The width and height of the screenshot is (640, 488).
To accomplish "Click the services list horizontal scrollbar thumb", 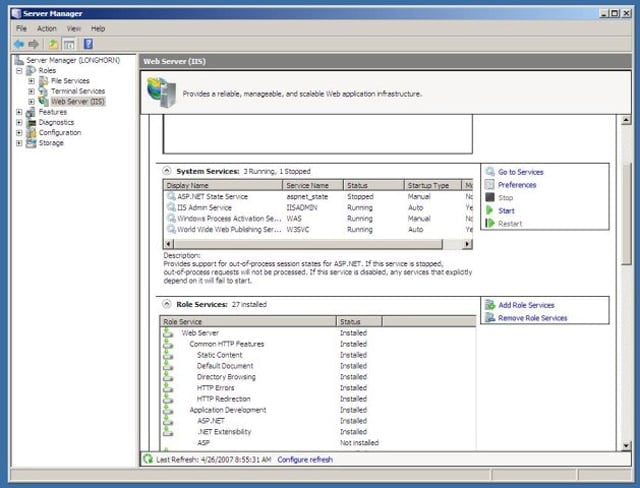I will pos(308,244).
